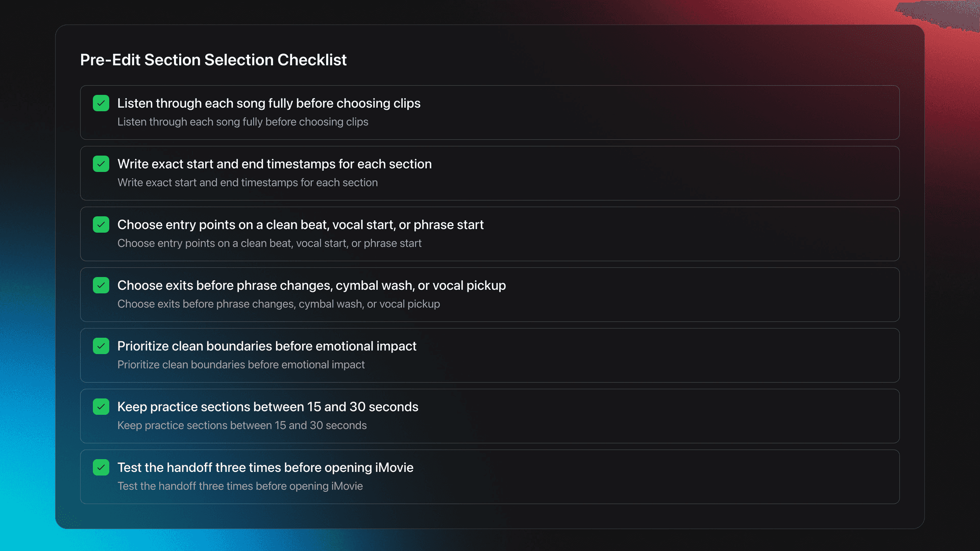The width and height of the screenshot is (980, 551).
Task: Click the bold 'Prioritize clean boundaries' item title
Action: (266, 346)
